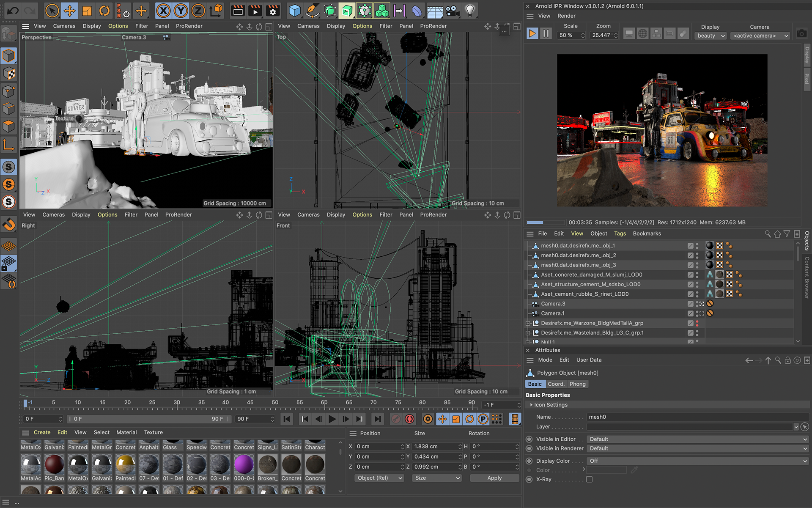Click the Rotate tool icon
The width and height of the screenshot is (812, 508).
104,11
